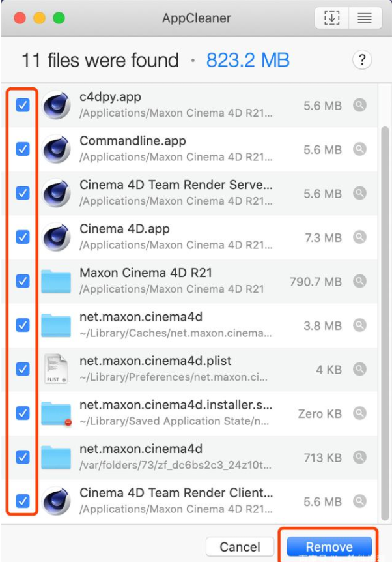Click the drop-target view icon in title bar
The width and height of the screenshot is (392, 562).
(332, 18)
